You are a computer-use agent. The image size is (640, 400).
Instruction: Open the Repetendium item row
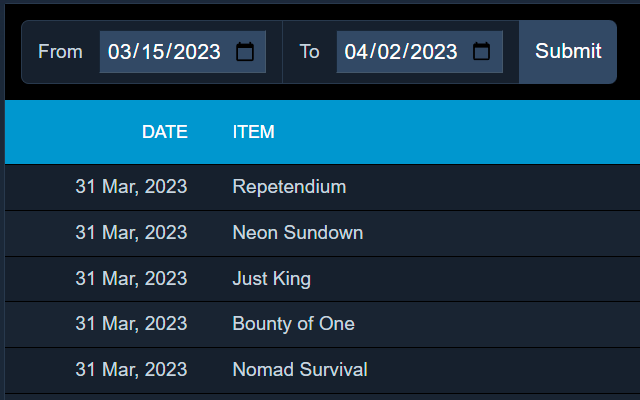click(x=322, y=187)
